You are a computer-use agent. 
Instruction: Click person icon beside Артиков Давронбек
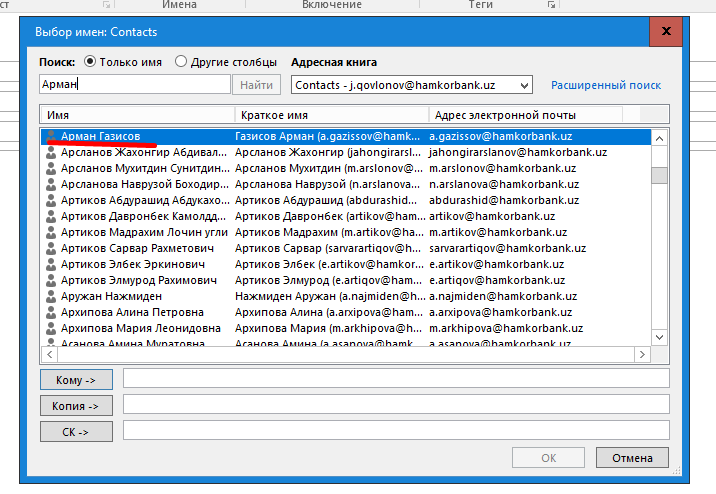(x=51, y=216)
